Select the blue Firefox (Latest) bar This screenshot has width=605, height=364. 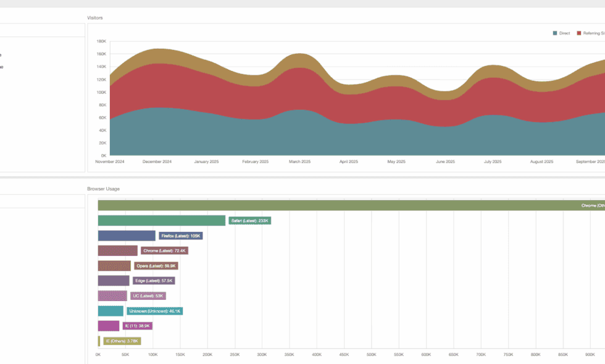coord(127,236)
